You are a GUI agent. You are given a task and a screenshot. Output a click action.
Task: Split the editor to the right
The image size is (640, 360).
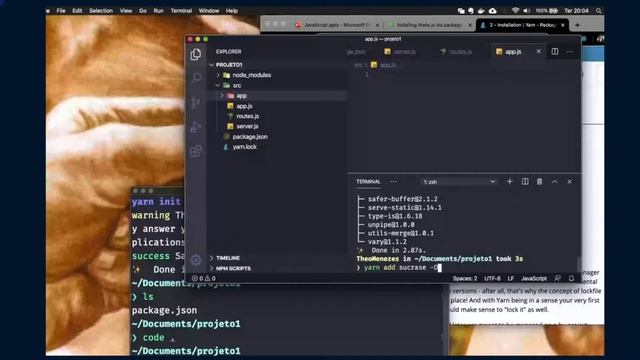pyautogui.click(x=555, y=51)
